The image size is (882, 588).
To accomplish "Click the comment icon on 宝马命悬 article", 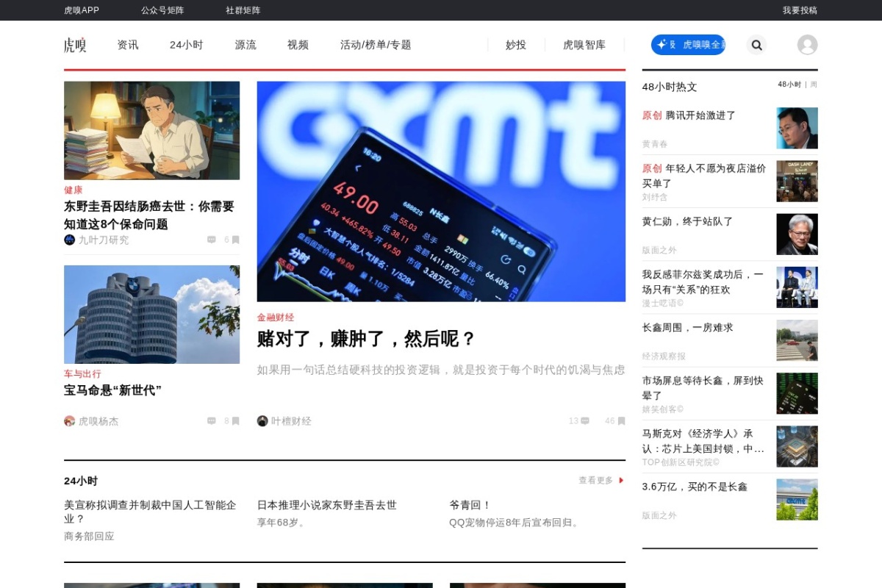I will tap(212, 421).
